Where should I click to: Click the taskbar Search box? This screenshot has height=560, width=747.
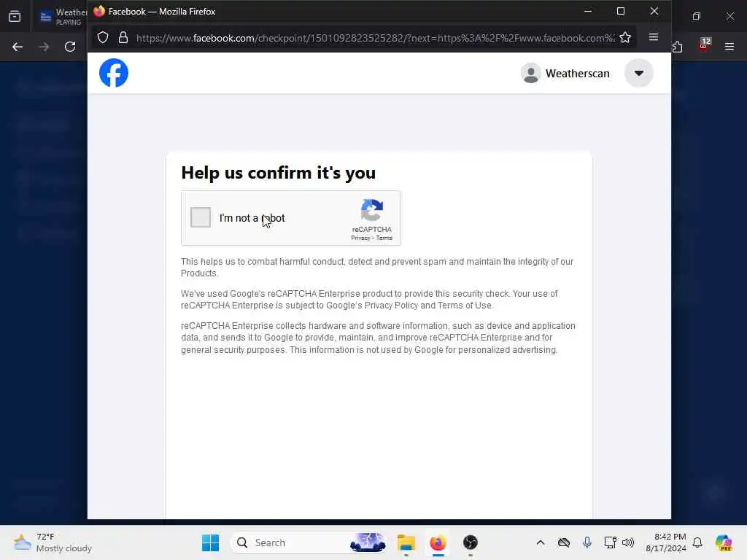pos(309,542)
